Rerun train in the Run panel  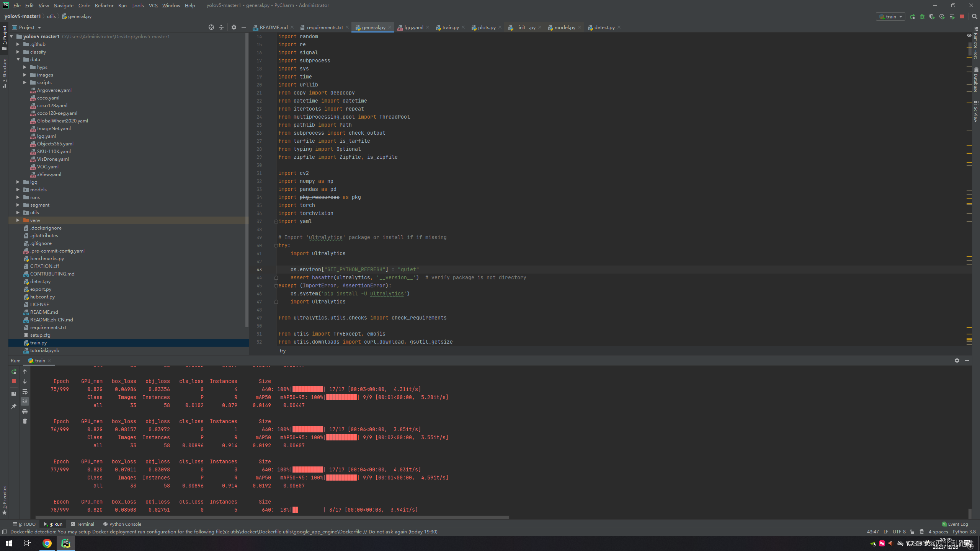coord(14,372)
